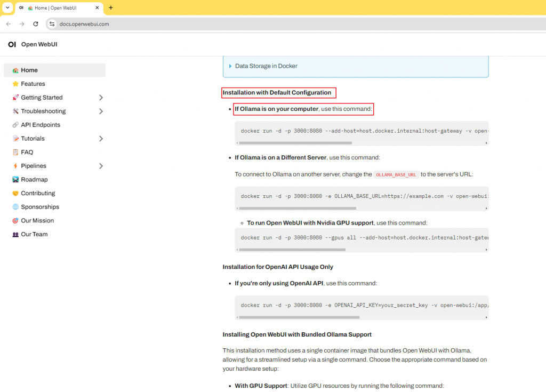Click scrollbar of the OPENAI_API_KEY command
The height and width of the screenshot is (392, 546).
299,317
